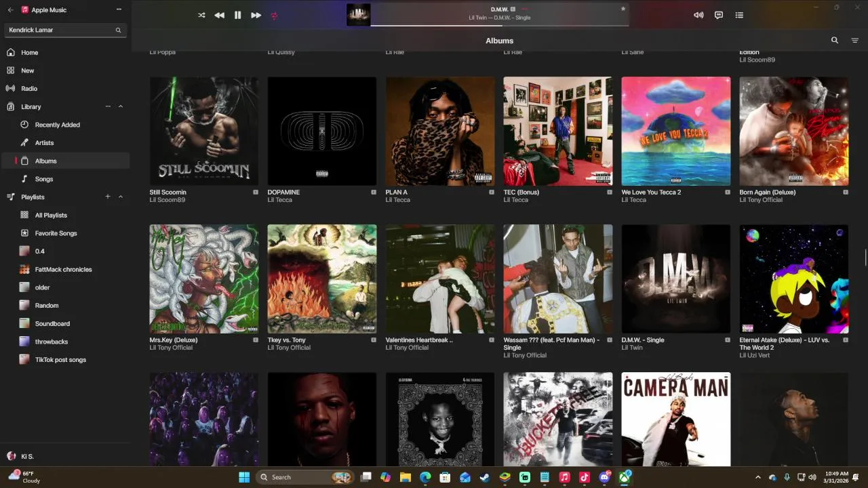The image size is (868, 488).
Task: Go back with the back arrow
Action: point(10,9)
